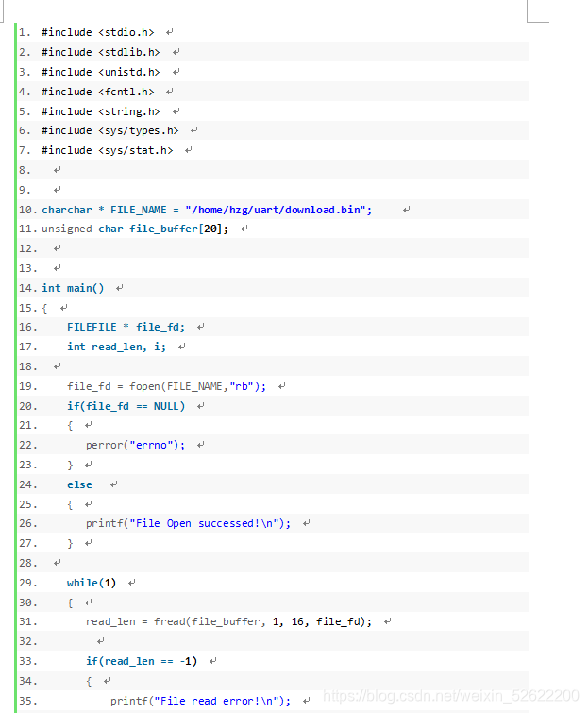
Task: Click the 'else' keyword on line 24
Action: [79, 484]
